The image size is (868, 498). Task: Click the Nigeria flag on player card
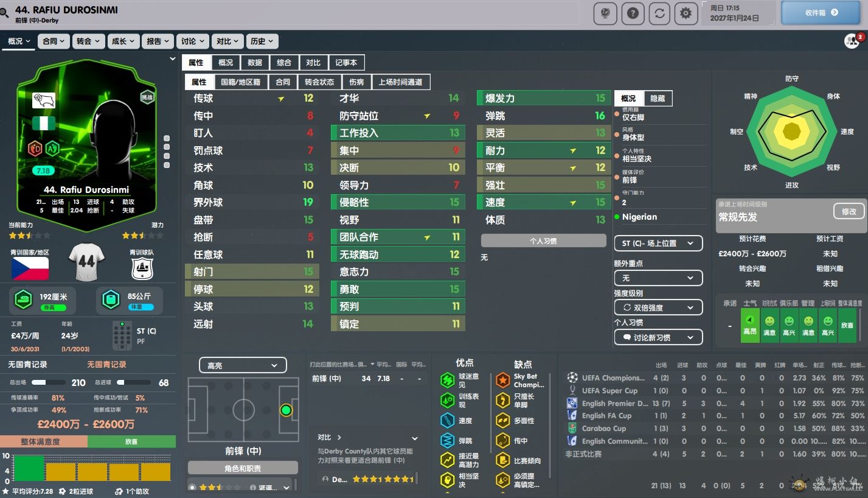(x=44, y=124)
